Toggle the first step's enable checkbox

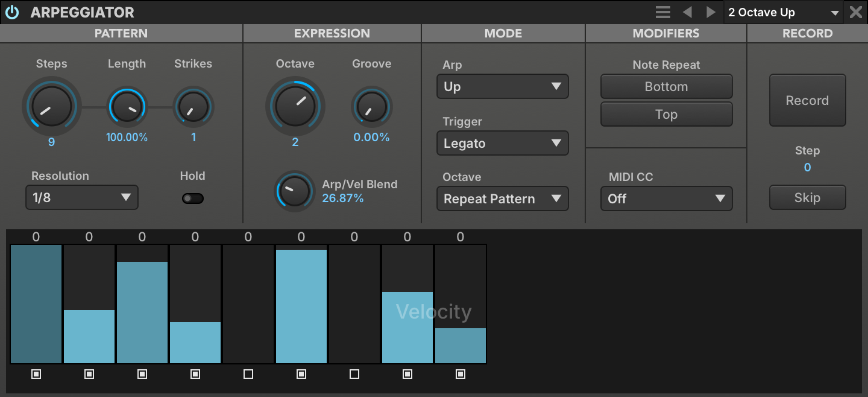(x=36, y=374)
